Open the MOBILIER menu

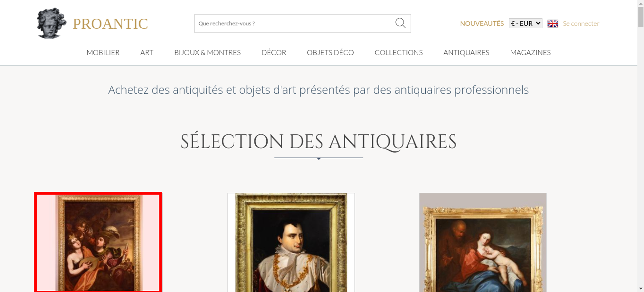[x=103, y=52]
